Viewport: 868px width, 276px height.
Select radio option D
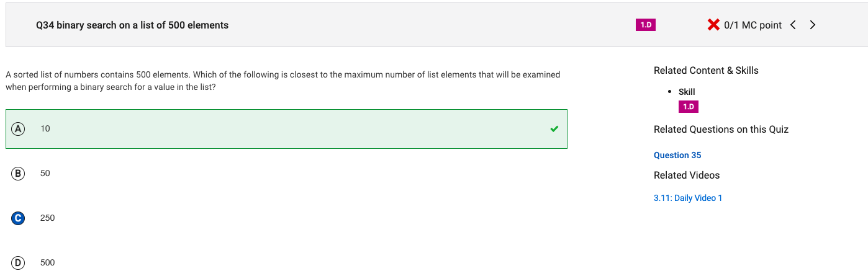[18, 262]
